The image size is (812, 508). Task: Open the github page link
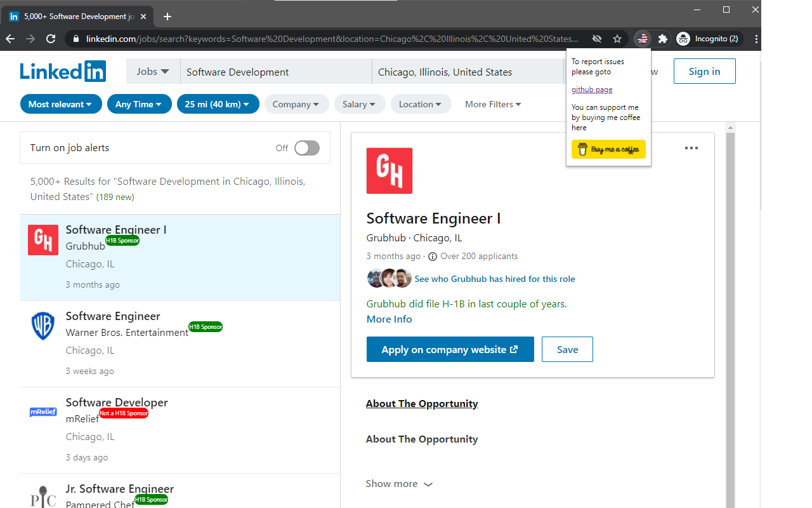tap(592, 90)
